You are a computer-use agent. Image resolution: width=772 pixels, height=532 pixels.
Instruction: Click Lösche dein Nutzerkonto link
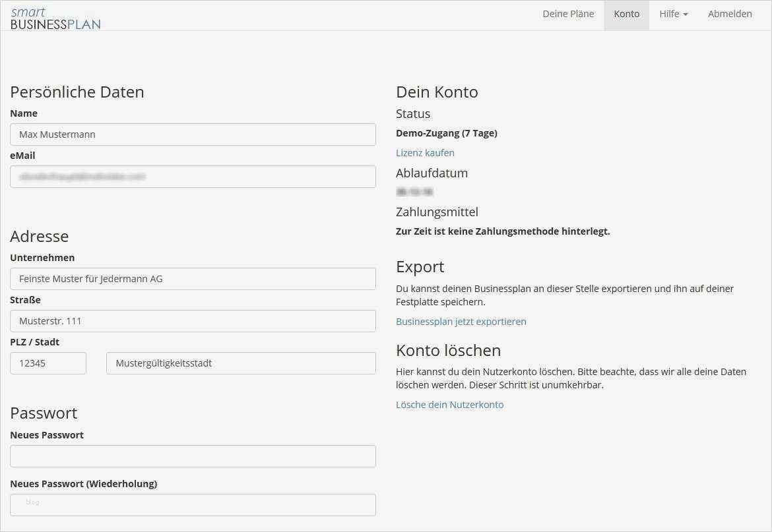449,405
